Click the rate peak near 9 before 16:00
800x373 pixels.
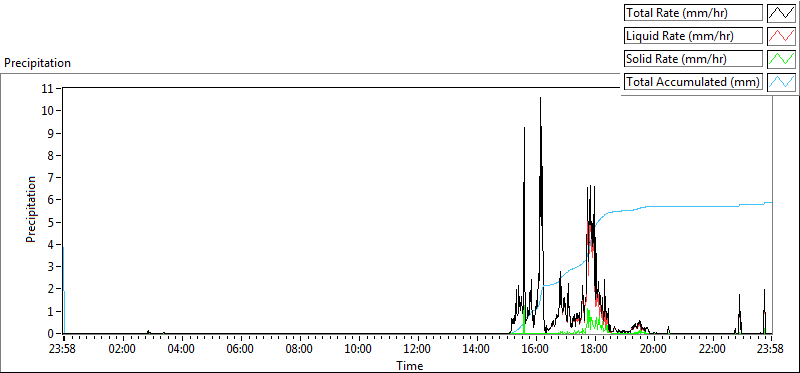click(524, 128)
